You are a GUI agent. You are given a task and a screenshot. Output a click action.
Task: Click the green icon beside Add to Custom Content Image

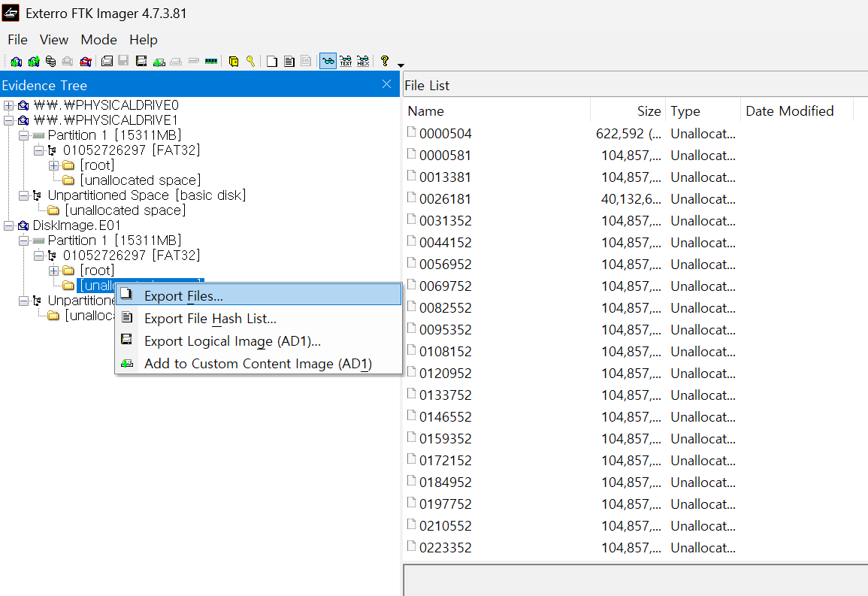click(127, 364)
